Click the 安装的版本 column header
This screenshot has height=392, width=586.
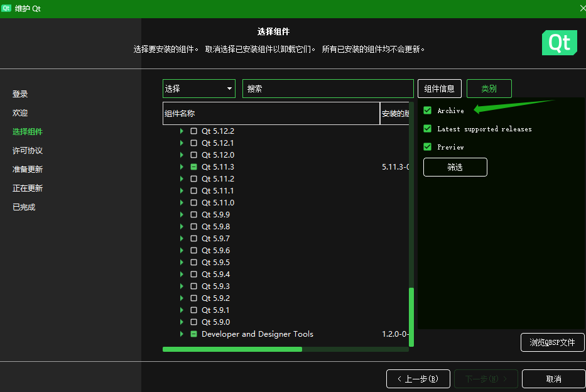(x=395, y=113)
